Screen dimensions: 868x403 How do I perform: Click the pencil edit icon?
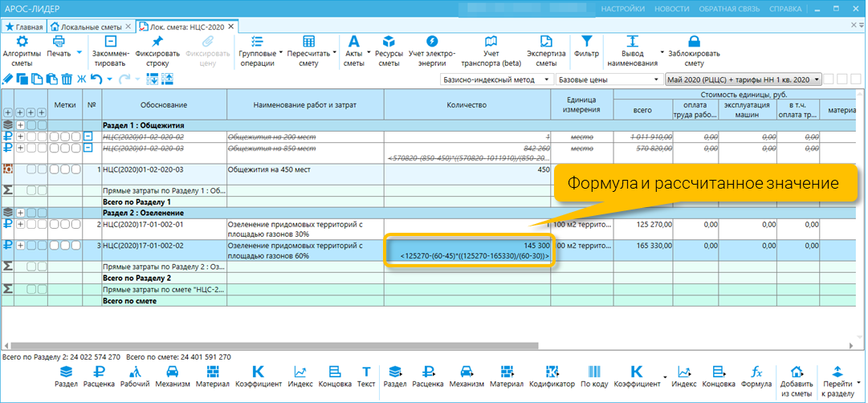(8, 79)
